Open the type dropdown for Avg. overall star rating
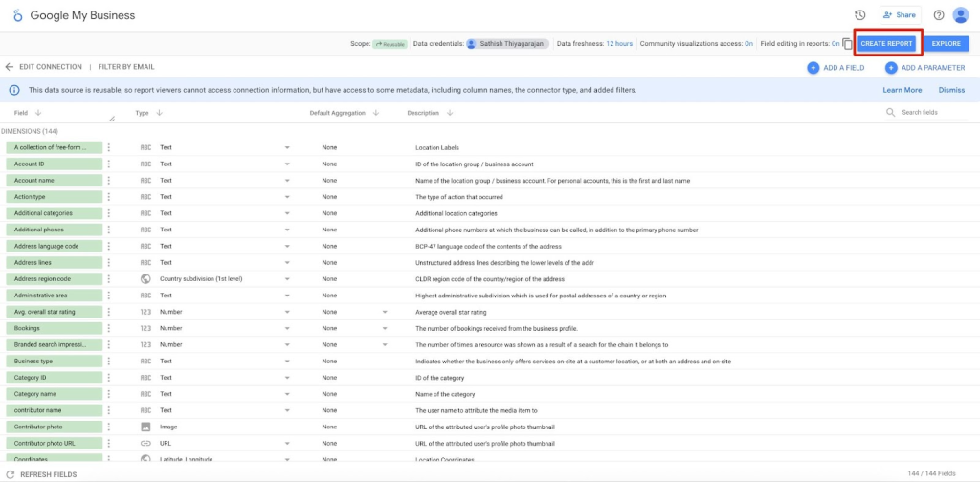This screenshot has height=482, width=980. [287, 312]
